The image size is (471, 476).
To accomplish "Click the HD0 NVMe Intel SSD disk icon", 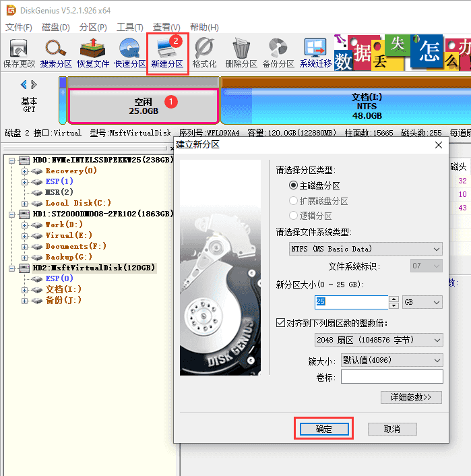I will (x=24, y=160).
